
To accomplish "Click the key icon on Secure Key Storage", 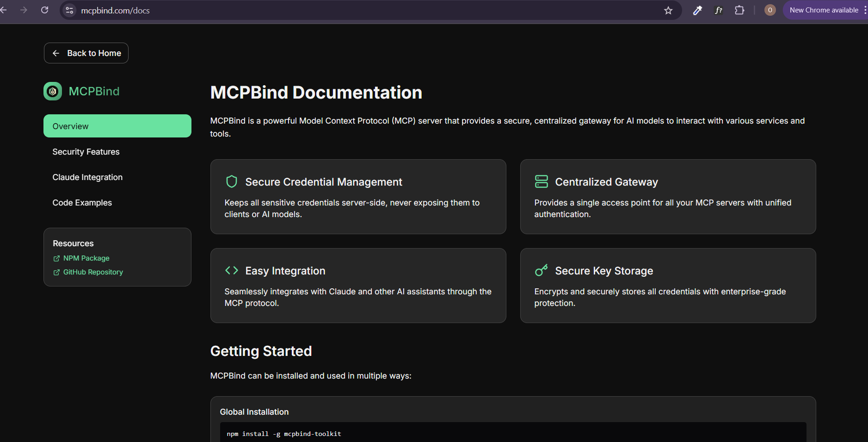I will coord(541,270).
